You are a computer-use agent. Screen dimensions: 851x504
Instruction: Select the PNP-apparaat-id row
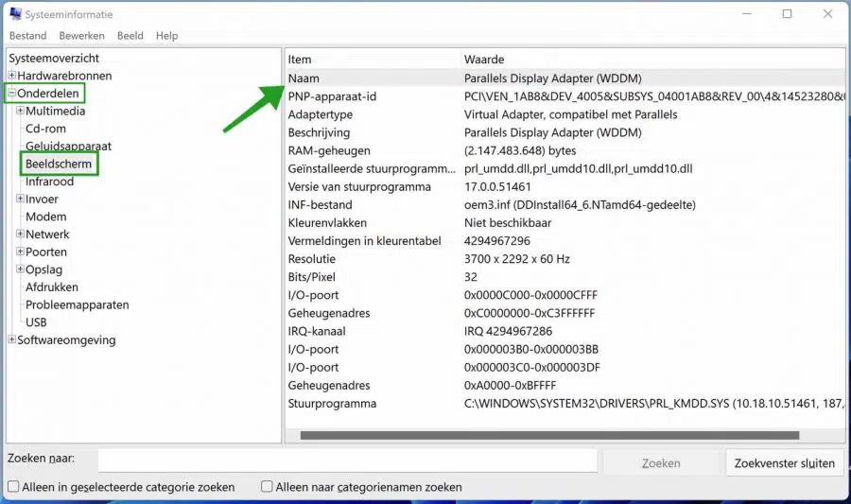pos(565,96)
